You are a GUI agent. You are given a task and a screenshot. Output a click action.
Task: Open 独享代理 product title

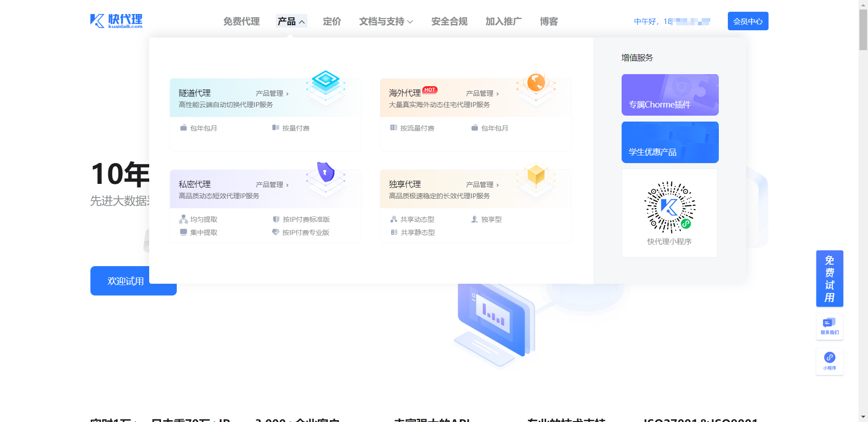pyautogui.click(x=405, y=184)
